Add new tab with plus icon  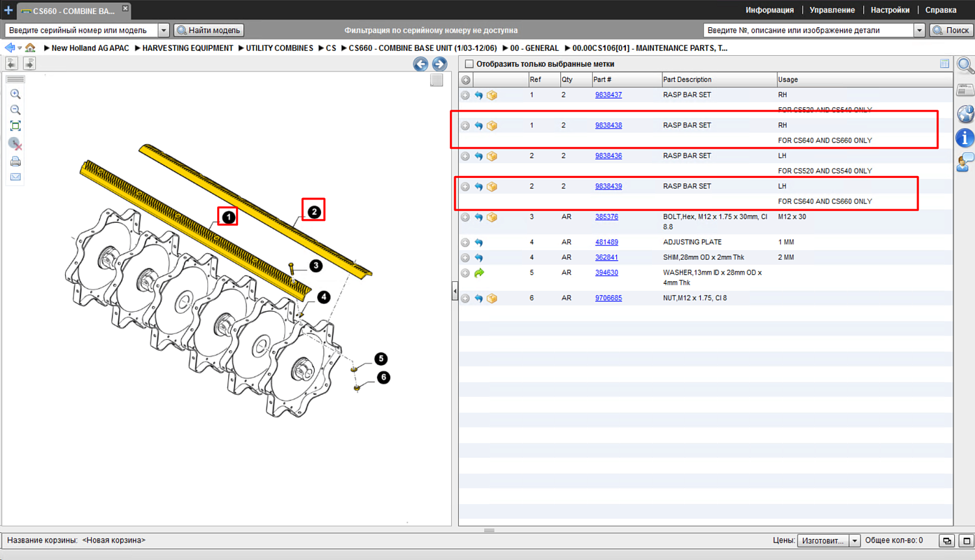[8, 10]
